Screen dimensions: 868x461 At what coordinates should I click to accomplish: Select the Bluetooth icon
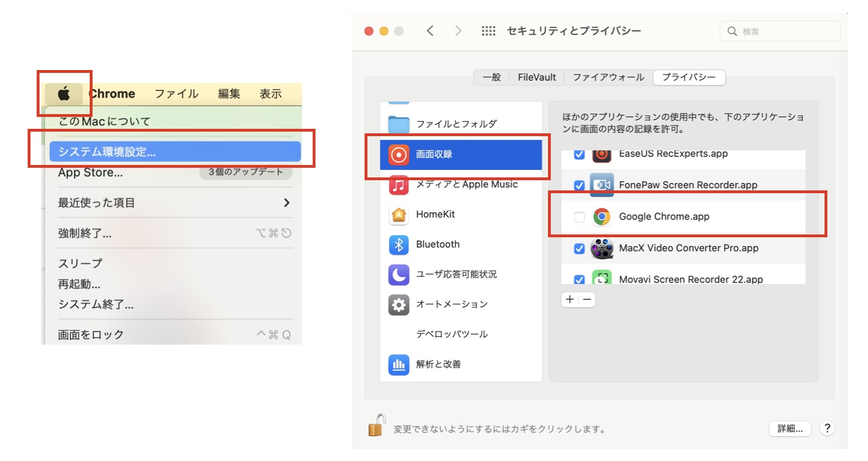coord(399,245)
